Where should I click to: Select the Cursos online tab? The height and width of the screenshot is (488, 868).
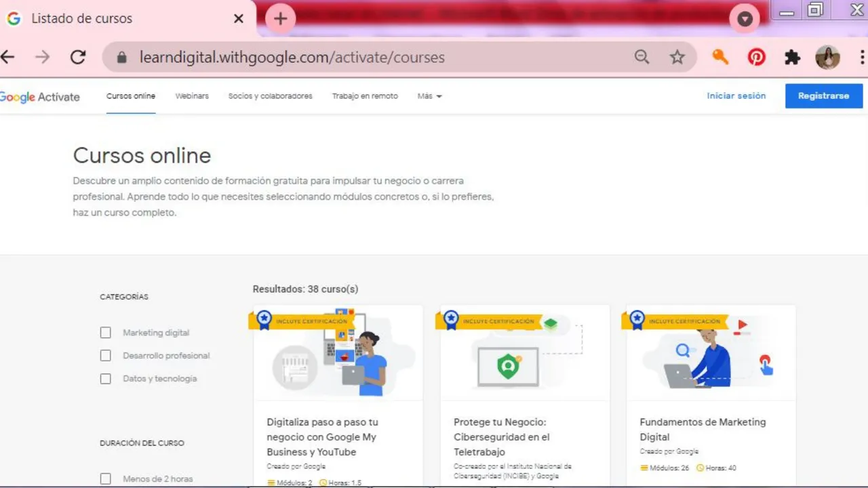(131, 96)
